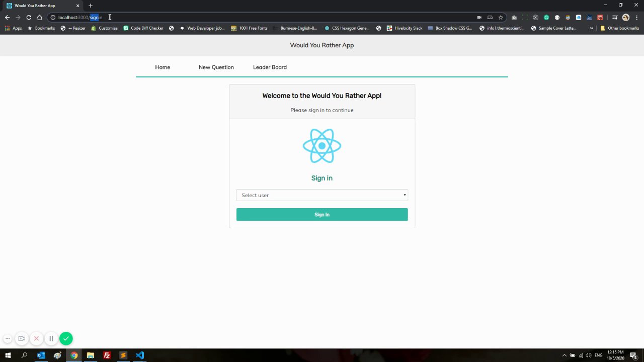
Task: Open the info1.thermoscienti bookmark
Action: pos(502,28)
